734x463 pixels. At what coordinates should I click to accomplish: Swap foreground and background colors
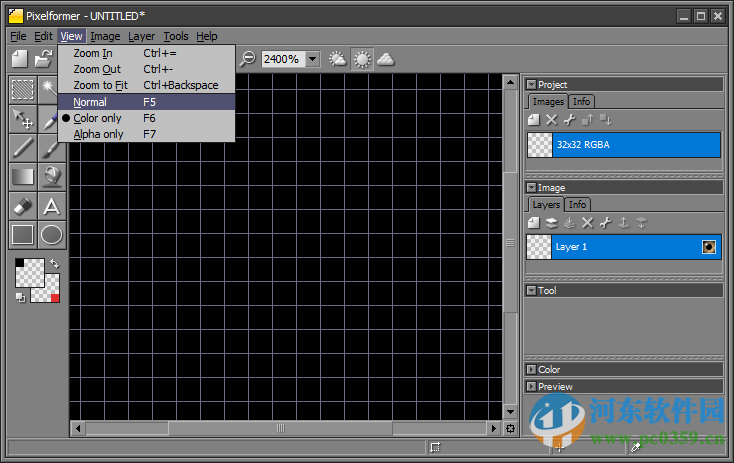[x=54, y=264]
